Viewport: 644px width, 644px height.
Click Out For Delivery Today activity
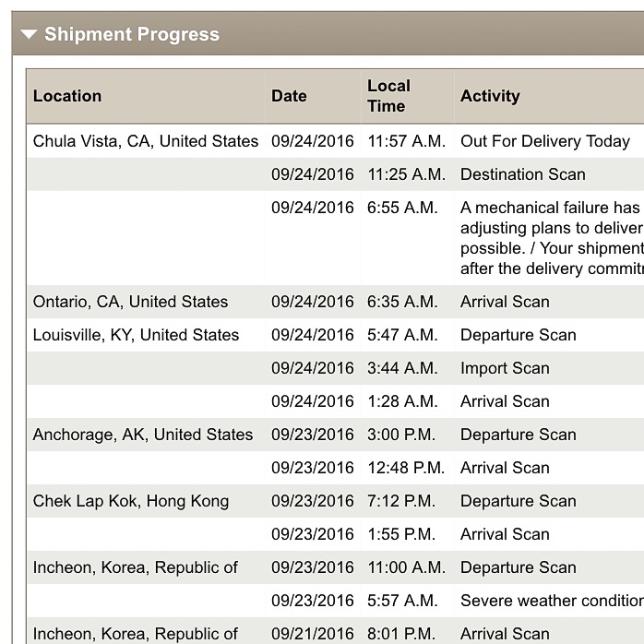545,141
